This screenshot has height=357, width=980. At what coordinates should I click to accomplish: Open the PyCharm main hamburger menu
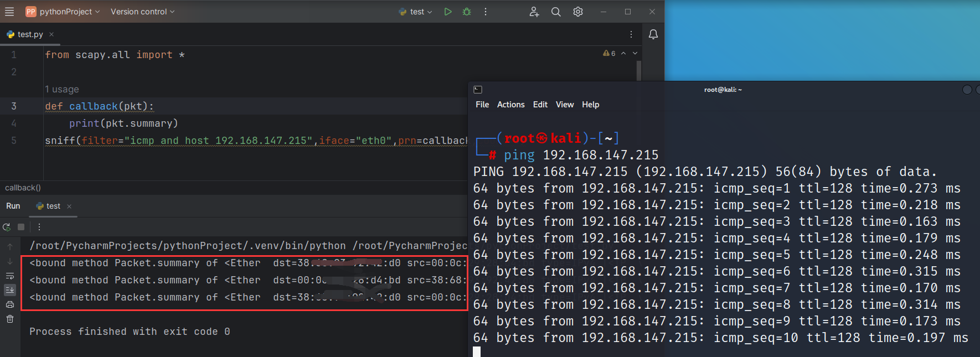[x=9, y=12]
